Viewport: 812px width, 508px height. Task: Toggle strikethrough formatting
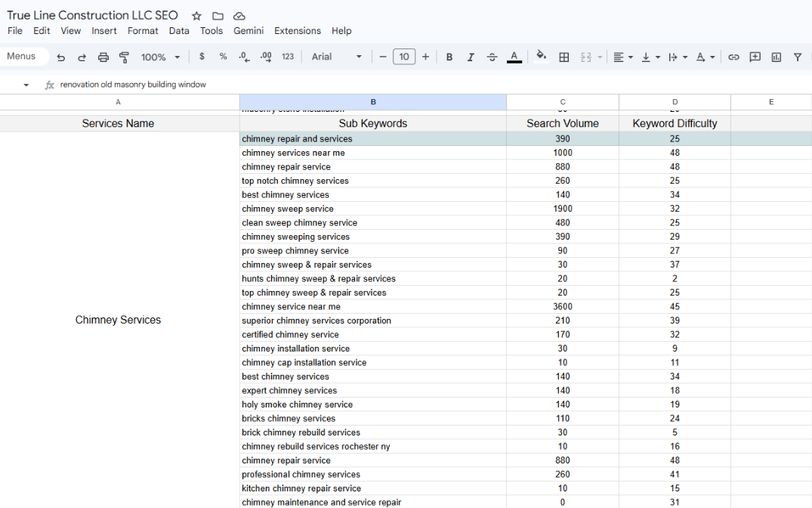(x=492, y=57)
